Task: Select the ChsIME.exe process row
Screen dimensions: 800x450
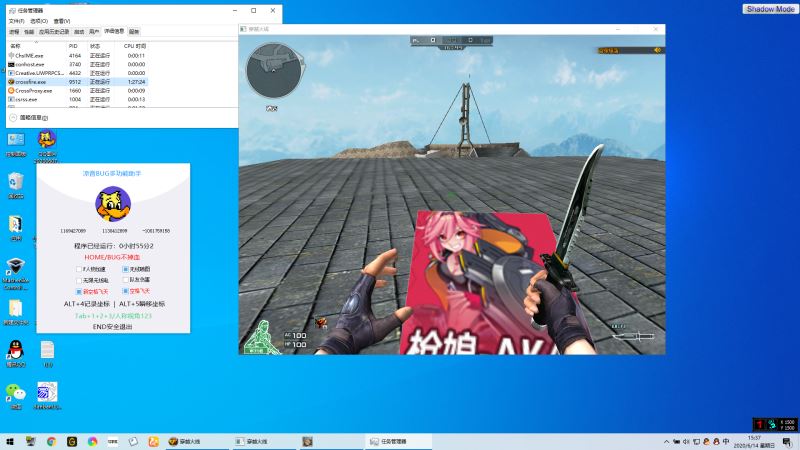Action: click(77, 56)
